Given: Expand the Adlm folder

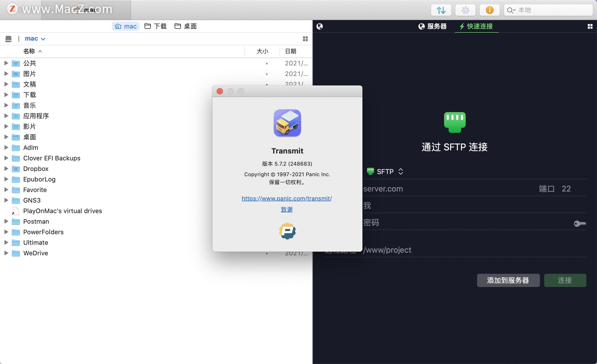Looking at the screenshot, I should [x=6, y=148].
